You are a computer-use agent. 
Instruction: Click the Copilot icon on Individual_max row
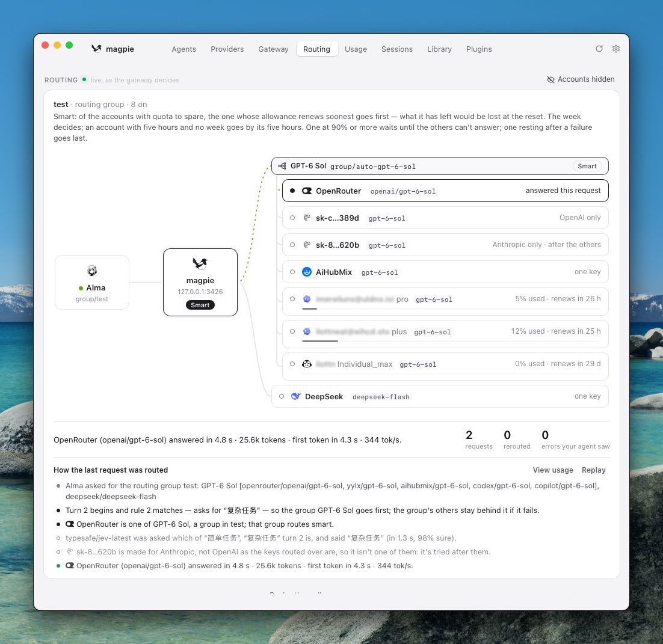[x=307, y=364]
